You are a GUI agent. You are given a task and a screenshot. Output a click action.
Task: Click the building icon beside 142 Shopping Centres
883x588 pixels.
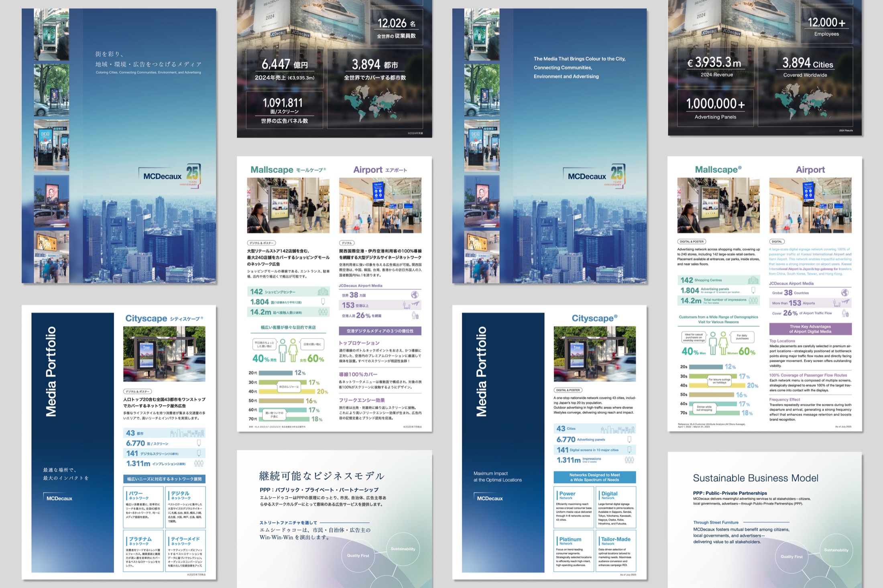753,280
